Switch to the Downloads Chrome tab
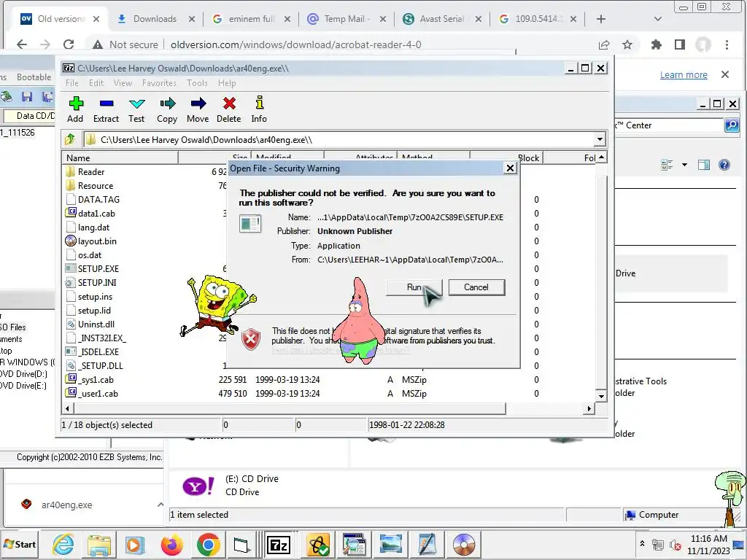747x560 pixels. 155,19
